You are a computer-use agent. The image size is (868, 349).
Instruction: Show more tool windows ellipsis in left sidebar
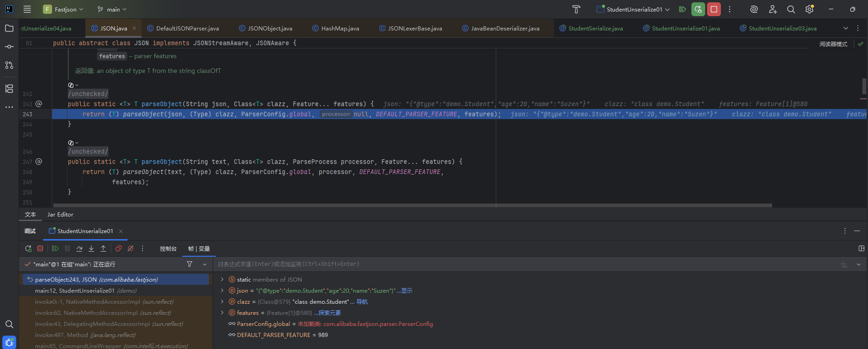(x=9, y=107)
